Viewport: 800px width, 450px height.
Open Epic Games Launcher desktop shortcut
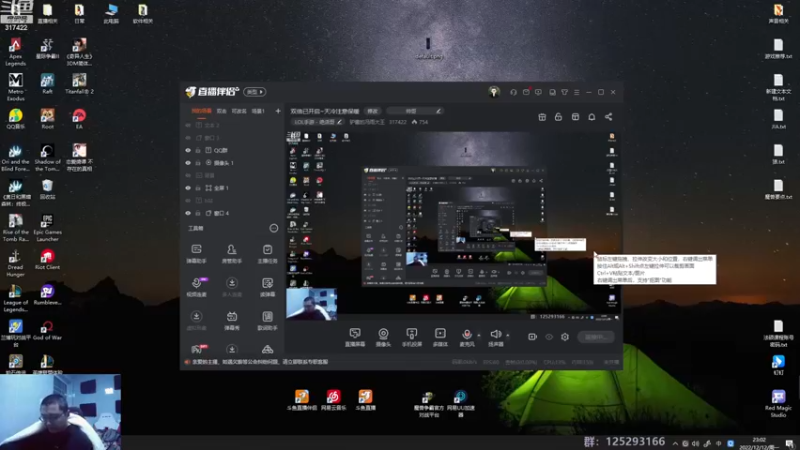click(47, 228)
